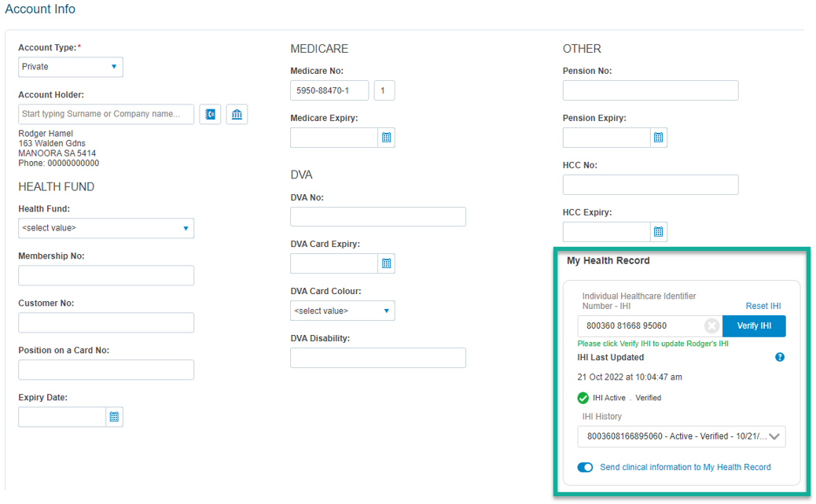Screen dimensions: 816x504
Task: Click the green IHI Active check icon
Action: pyautogui.click(x=583, y=398)
